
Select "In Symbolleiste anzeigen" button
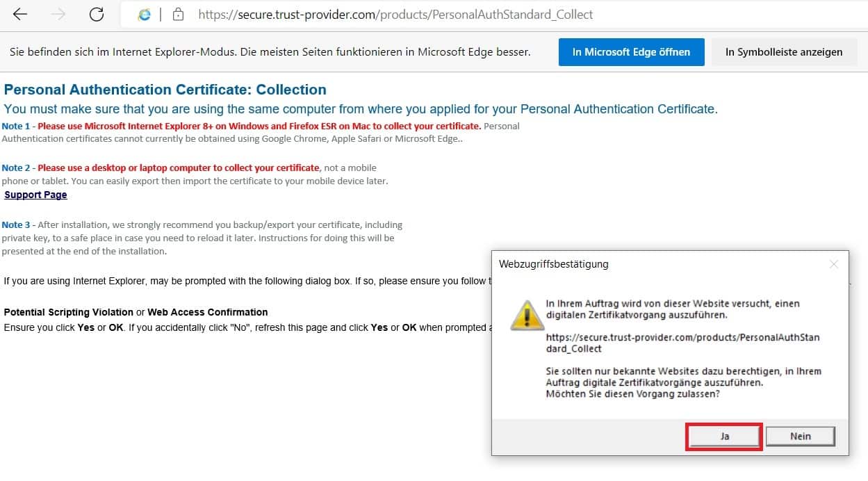783,52
